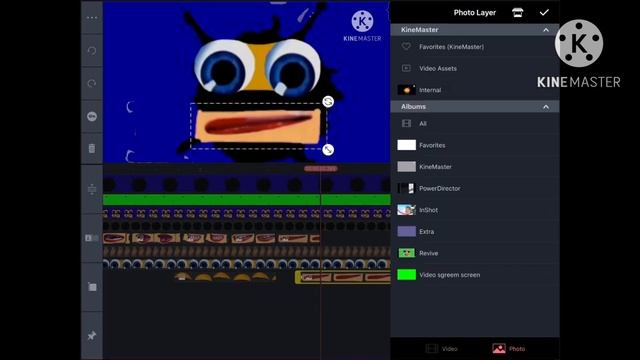Click the green Video sgreem screen thumbnail
The width and height of the screenshot is (640, 360).
coord(407,275)
